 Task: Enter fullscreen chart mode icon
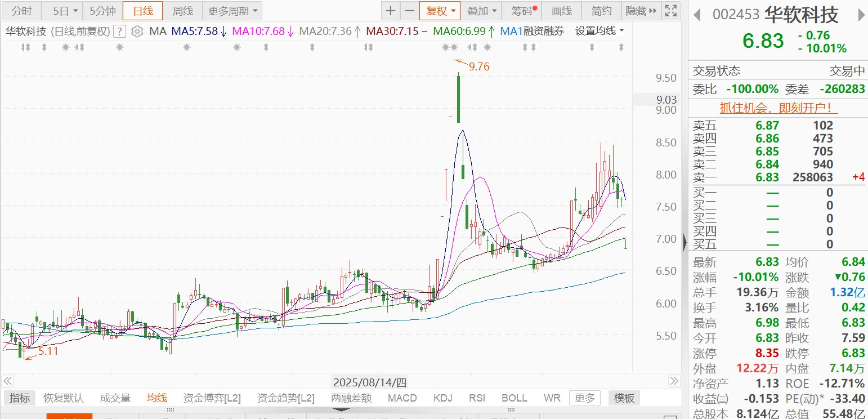tap(670, 11)
